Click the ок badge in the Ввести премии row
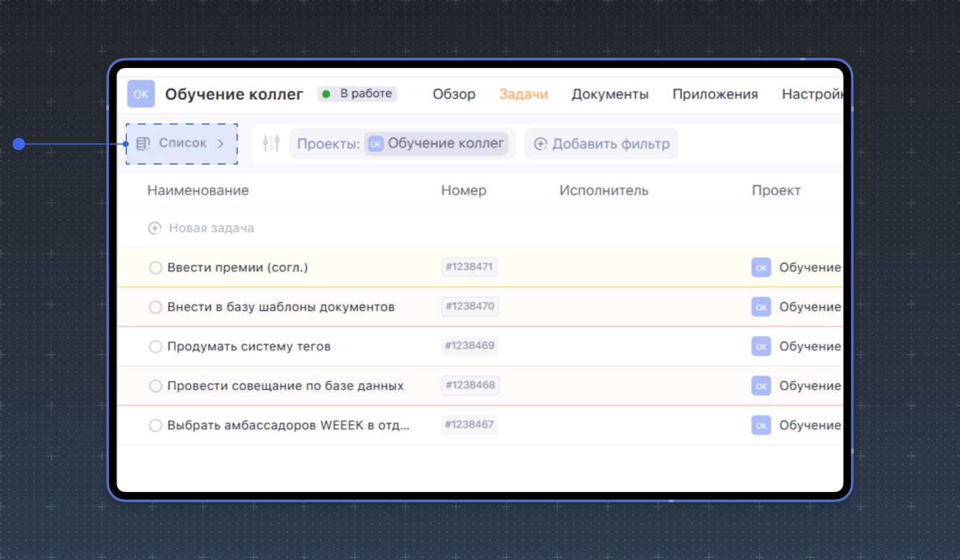This screenshot has width=960, height=560. 761,267
